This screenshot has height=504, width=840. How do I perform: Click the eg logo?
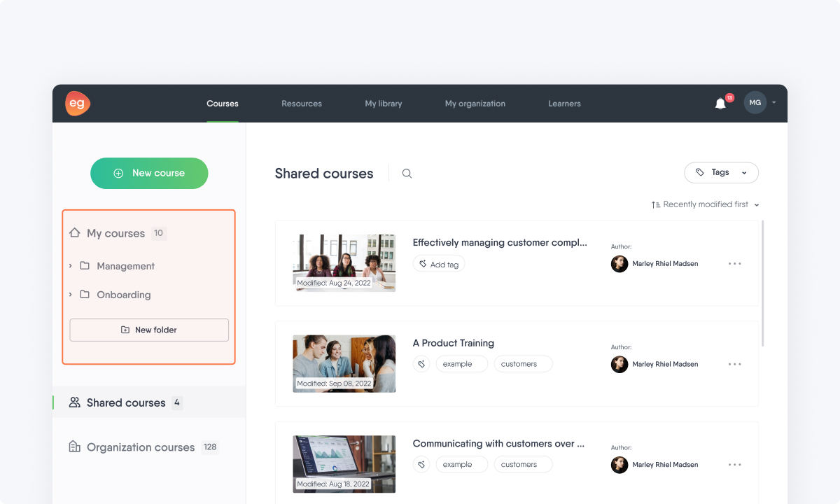77,103
